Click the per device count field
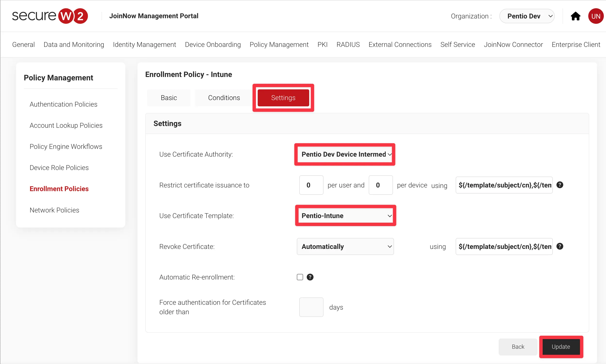The height and width of the screenshot is (364, 606). click(x=381, y=185)
